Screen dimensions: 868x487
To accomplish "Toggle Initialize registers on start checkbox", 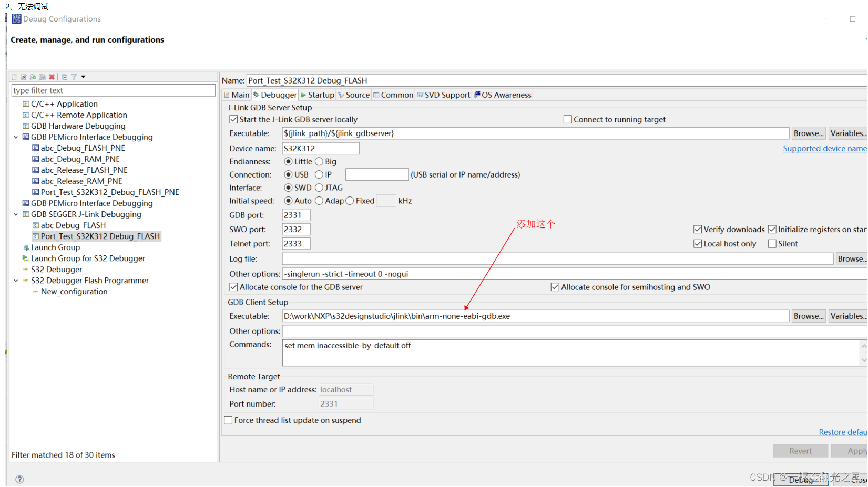I will [x=772, y=230].
